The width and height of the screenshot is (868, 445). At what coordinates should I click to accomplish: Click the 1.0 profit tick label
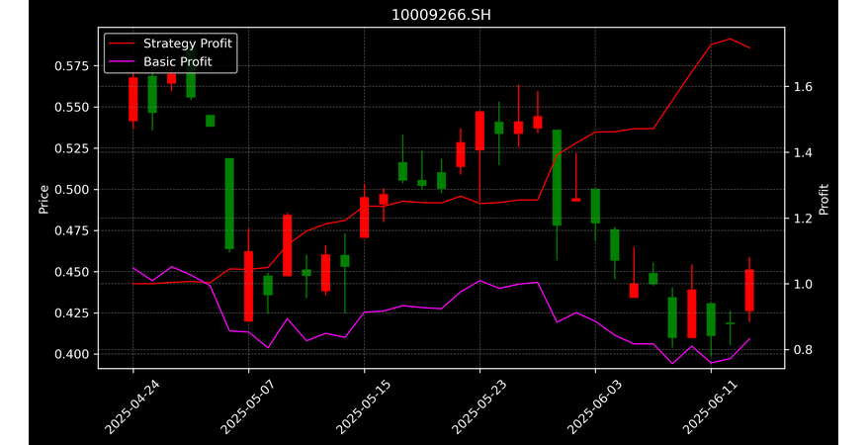click(x=802, y=284)
